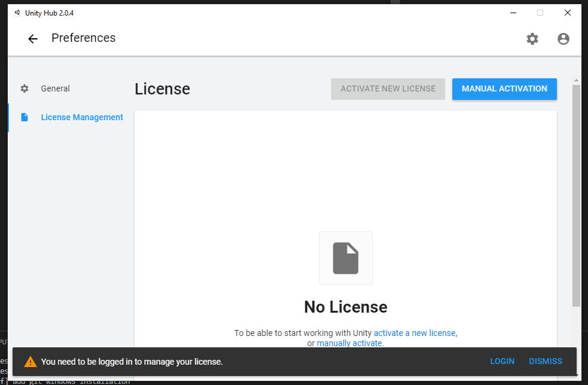Click LOGIN in the notification bar
588x385 pixels.
point(502,361)
